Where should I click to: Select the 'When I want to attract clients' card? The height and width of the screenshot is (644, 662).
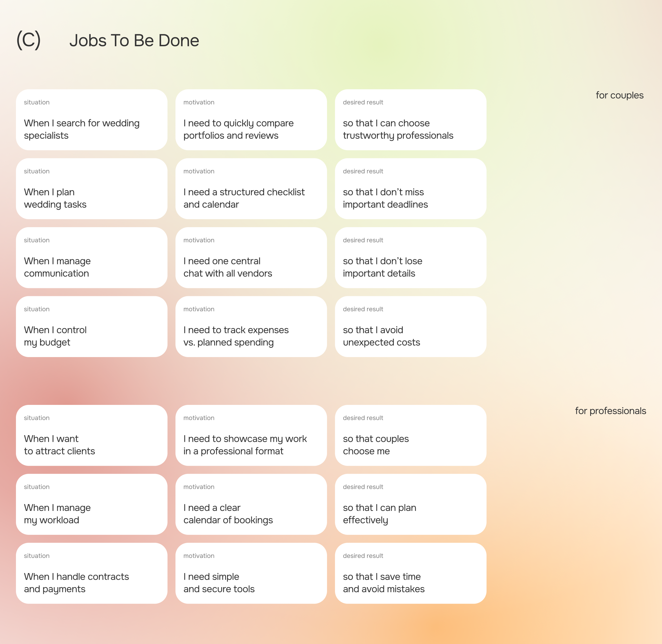pyautogui.click(x=91, y=435)
